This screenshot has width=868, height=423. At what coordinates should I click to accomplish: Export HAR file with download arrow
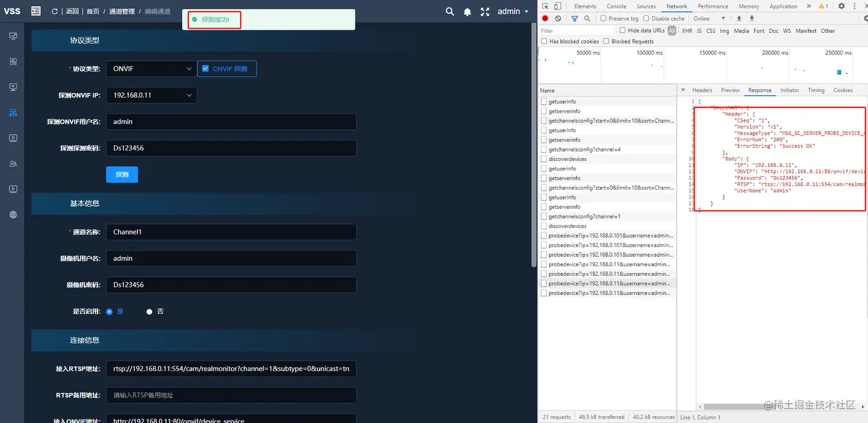751,18
